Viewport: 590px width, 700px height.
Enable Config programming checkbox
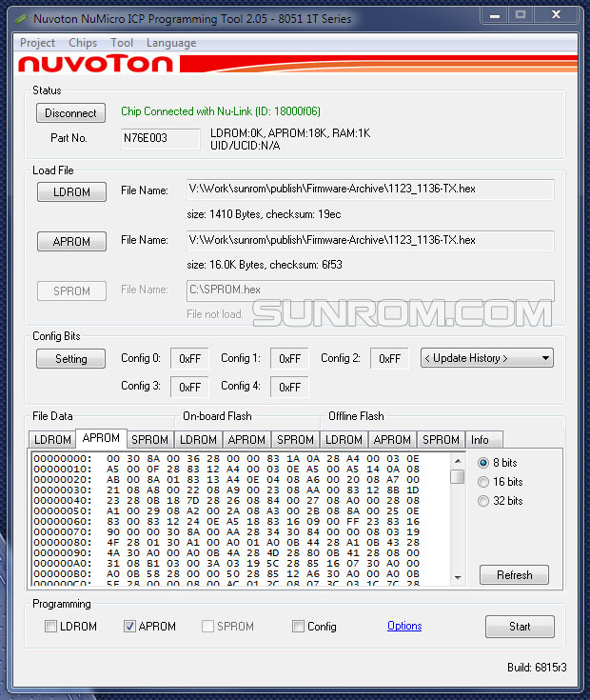(x=298, y=627)
